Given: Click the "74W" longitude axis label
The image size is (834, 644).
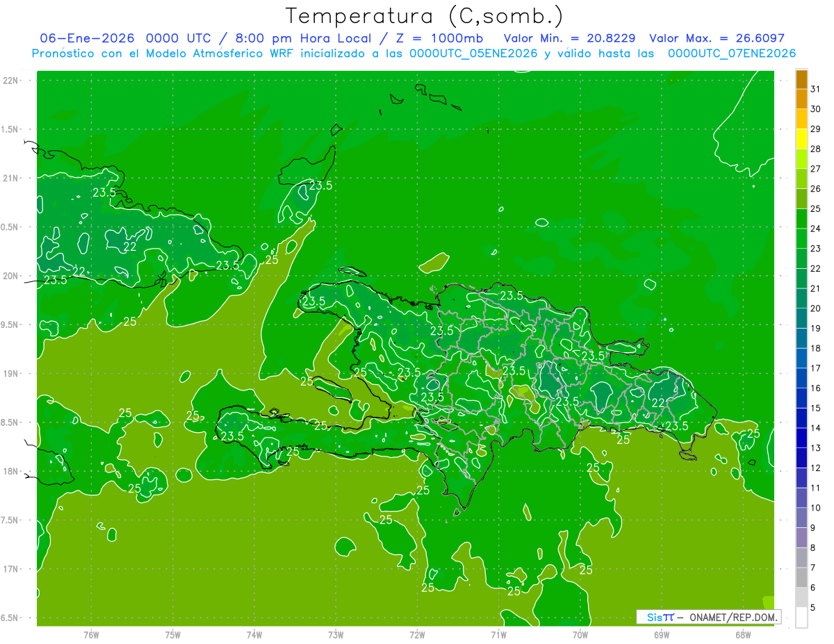Looking at the screenshot, I should tap(254, 635).
